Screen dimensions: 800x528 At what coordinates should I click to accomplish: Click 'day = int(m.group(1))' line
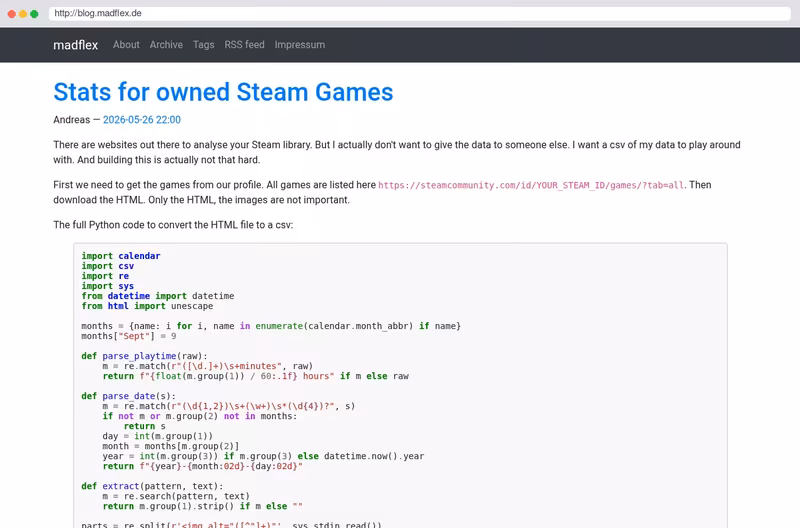(158, 436)
